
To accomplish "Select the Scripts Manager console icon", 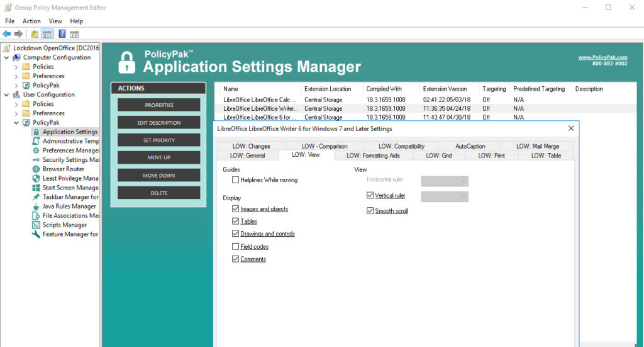I will pos(36,225).
